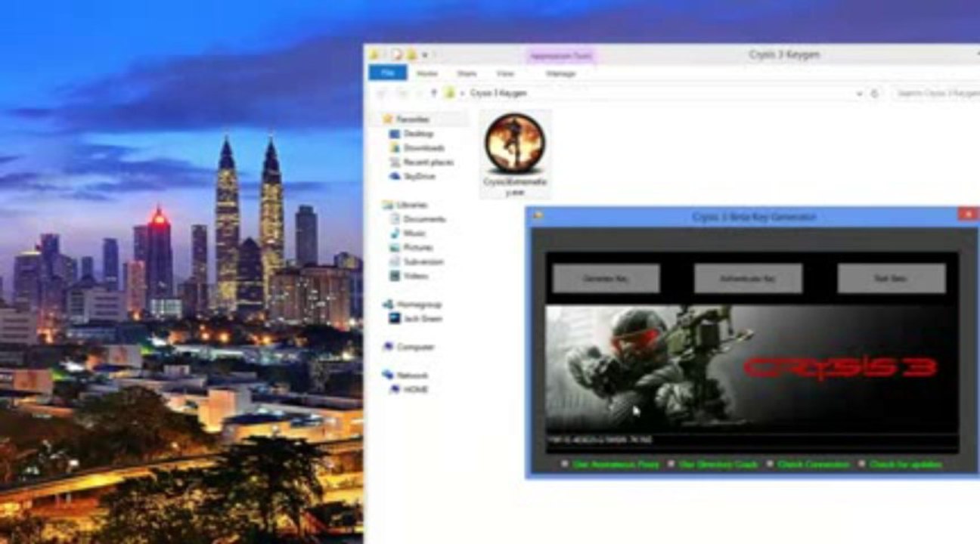Click the Crysis 3 Keygen address bar path
This screenshot has height=544, width=980.
point(498,93)
